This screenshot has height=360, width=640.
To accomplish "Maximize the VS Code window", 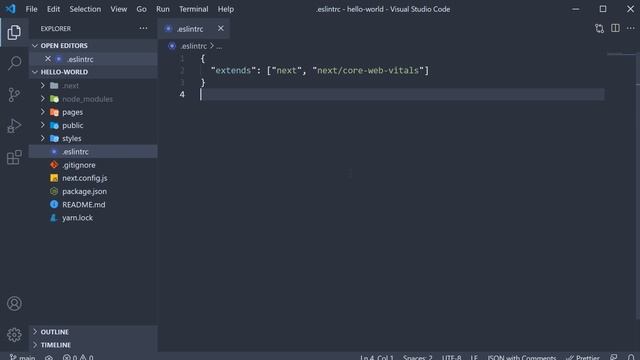I will 603,9.
